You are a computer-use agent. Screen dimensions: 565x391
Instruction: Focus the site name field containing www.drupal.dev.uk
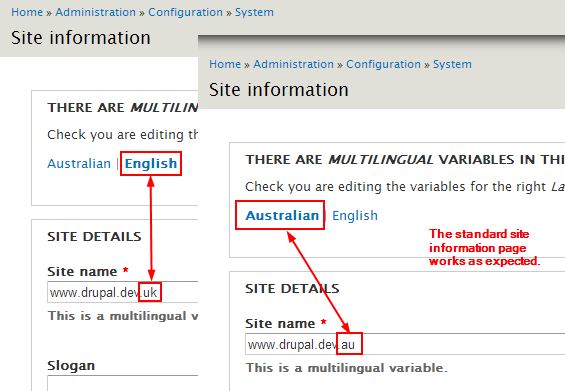pyautogui.click(x=123, y=292)
